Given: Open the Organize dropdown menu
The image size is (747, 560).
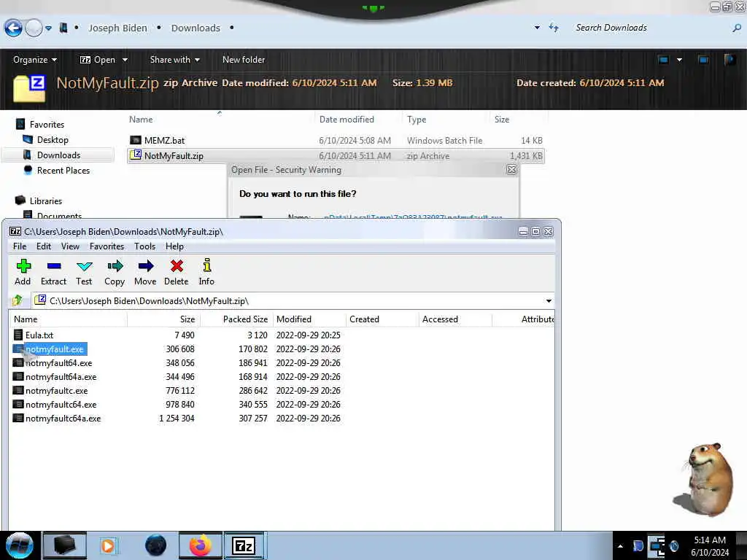Looking at the screenshot, I should click(35, 60).
